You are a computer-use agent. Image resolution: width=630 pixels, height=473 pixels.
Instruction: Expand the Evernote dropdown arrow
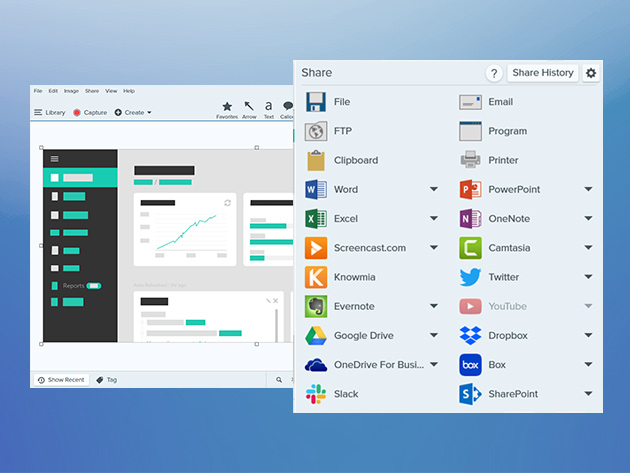(x=434, y=306)
